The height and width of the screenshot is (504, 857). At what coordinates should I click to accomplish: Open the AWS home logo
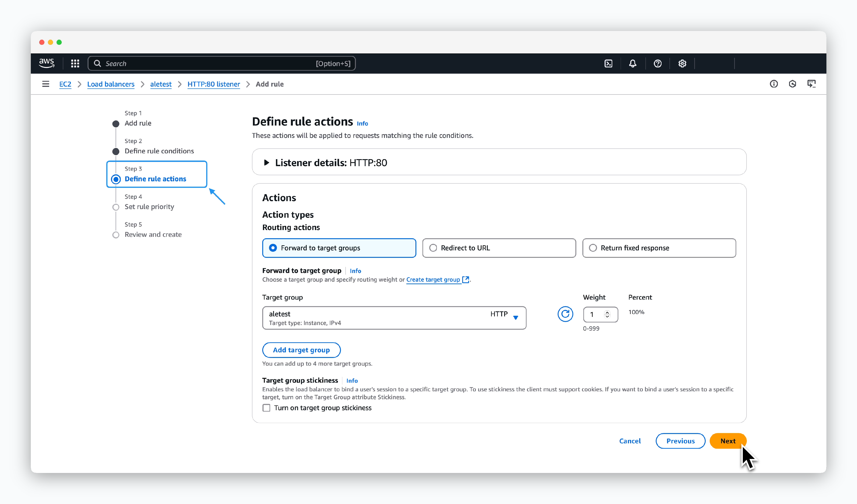(x=47, y=63)
